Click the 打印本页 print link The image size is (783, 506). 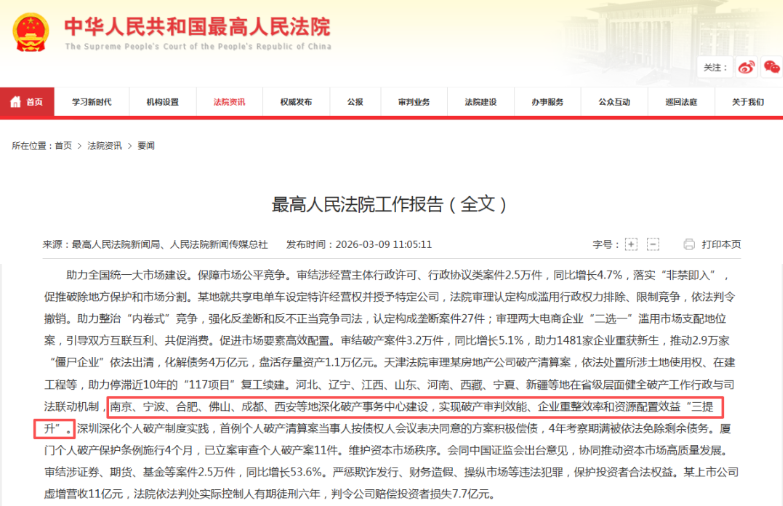[721, 244]
